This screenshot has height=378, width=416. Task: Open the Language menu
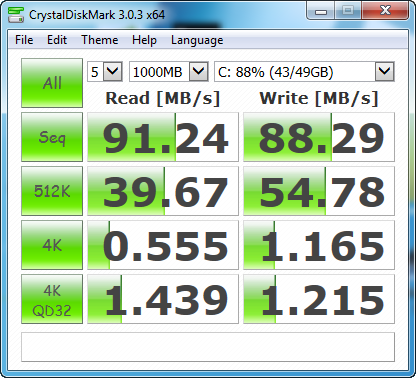197,40
